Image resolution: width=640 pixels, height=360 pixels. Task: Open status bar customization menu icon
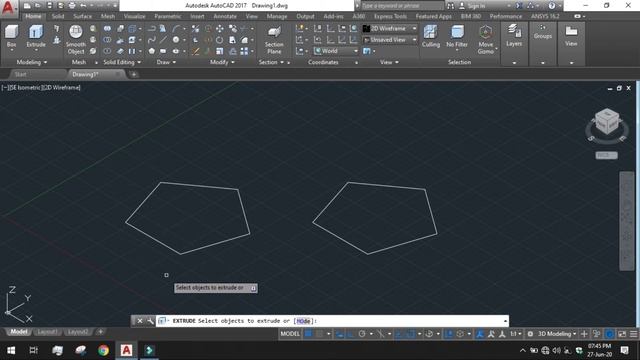click(633, 334)
